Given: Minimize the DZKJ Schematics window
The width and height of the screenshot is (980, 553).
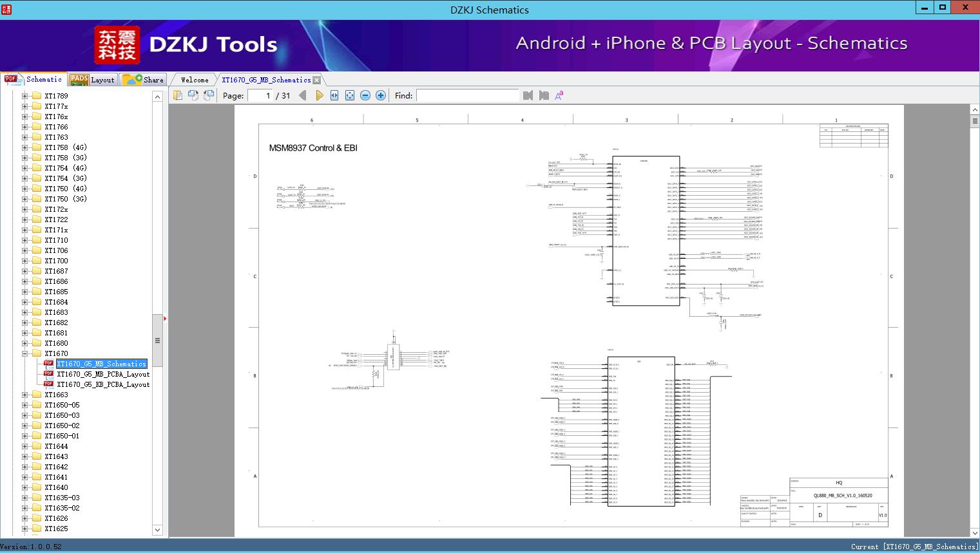Looking at the screenshot, I should click(x=925, y=7).
